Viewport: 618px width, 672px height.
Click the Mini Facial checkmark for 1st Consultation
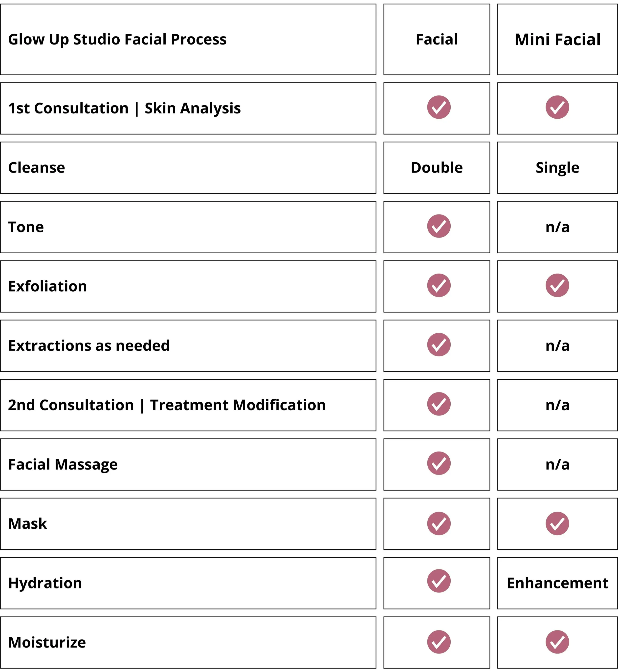pyautogui.click(x=557, y=107)
